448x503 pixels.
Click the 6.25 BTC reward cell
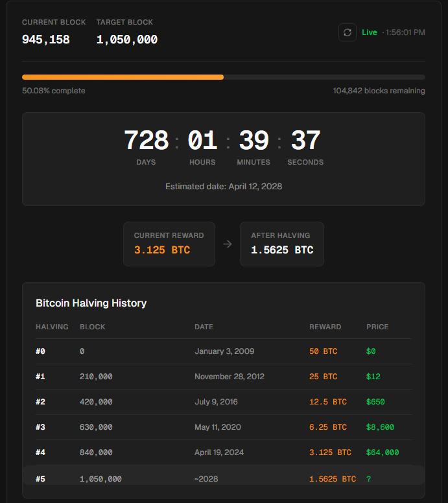point(328,427)
